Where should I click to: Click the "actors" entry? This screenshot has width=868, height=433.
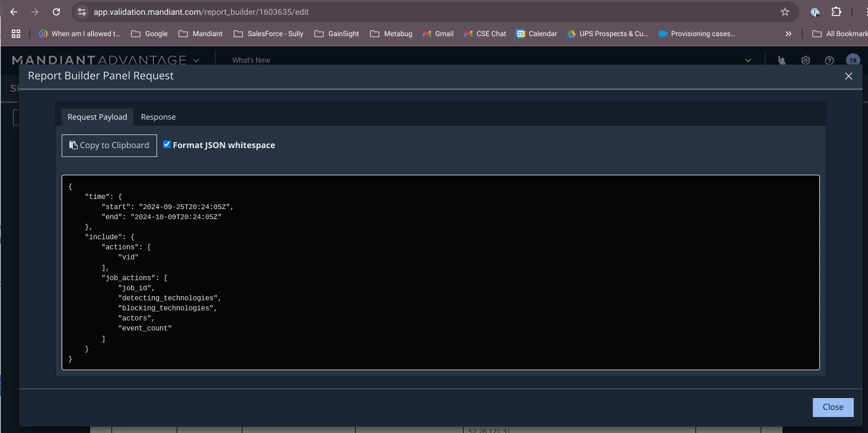[136, 318]
